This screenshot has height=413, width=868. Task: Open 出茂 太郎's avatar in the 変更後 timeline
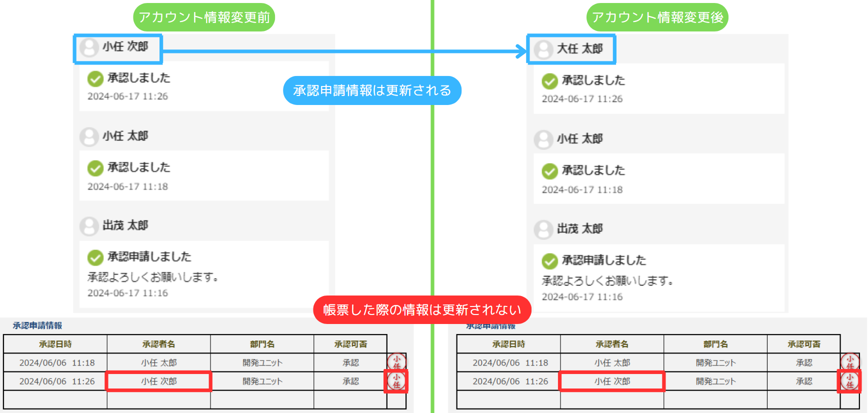tap(543, 230)
